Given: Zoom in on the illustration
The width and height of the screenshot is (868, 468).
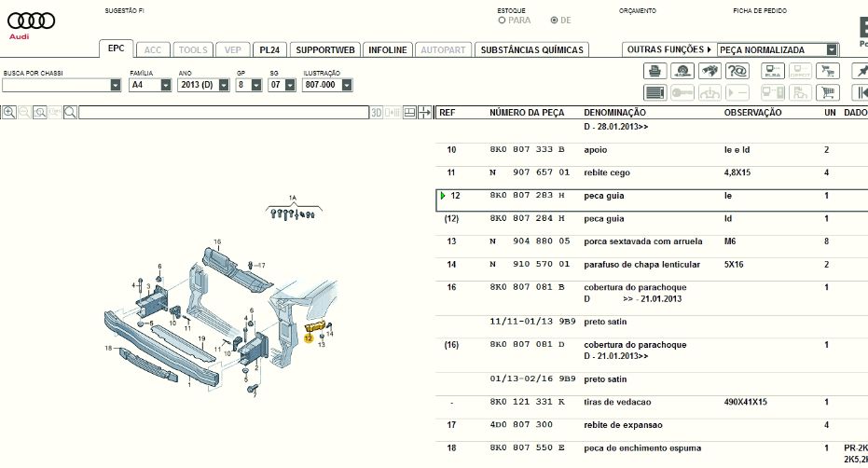Looking at the screenshot, I should pos(9,113).
